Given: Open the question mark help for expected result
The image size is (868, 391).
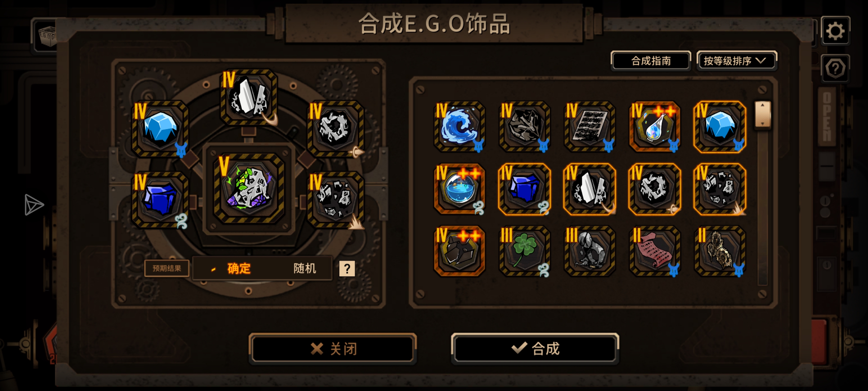Looking at the screenshot, I should 347,269.
